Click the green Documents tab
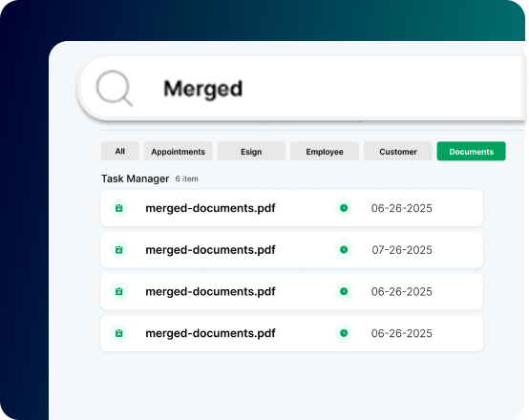 [x=472, y=151]
